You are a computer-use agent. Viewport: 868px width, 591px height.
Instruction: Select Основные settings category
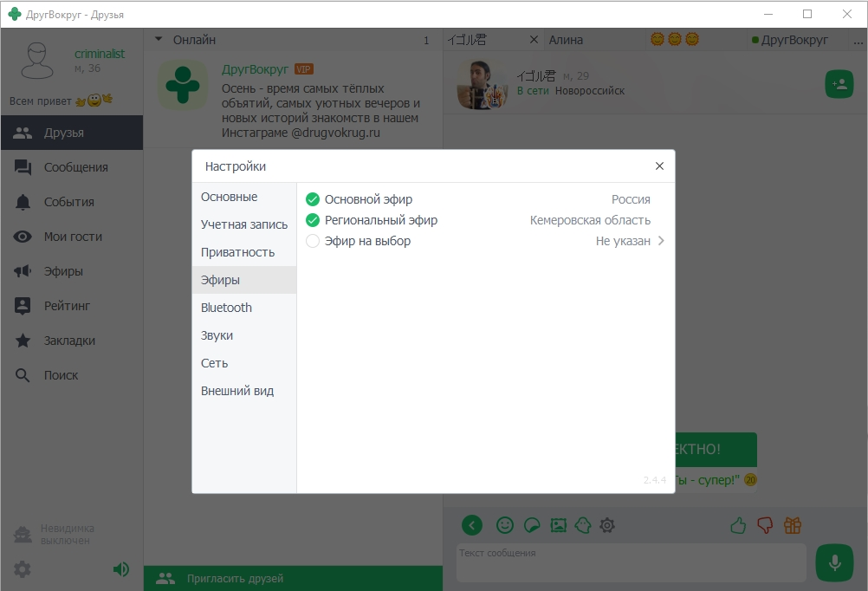pyautogui.click(x=244, y=197)
